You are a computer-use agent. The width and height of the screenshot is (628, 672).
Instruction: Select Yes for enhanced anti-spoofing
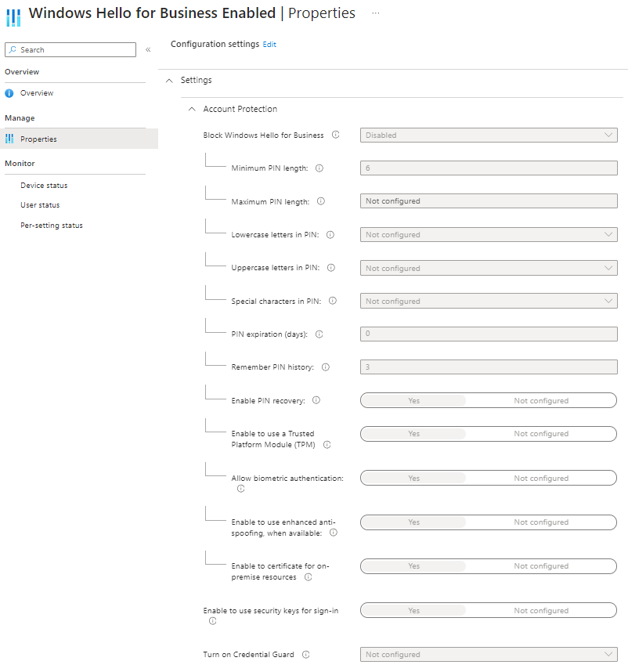(413, 522)
